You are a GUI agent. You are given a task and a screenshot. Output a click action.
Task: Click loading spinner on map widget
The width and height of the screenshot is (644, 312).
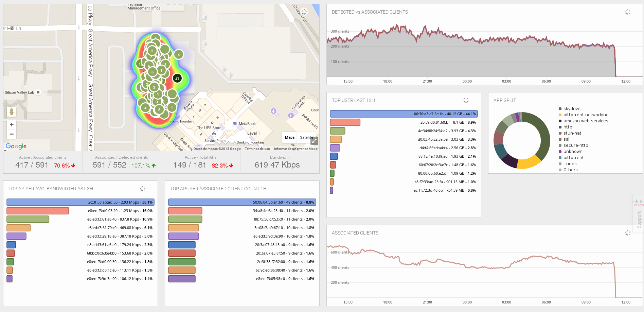coord(304,12)
